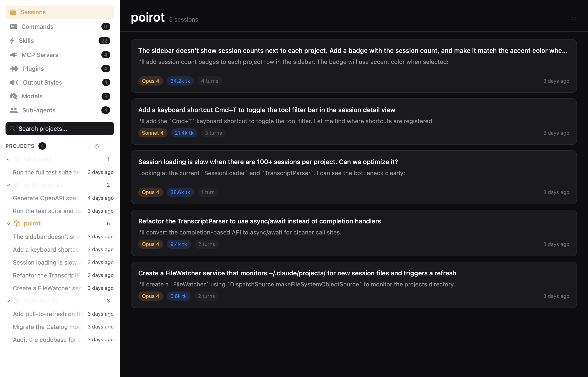
Task: Click the search projects field
Action: click(59, 129)
